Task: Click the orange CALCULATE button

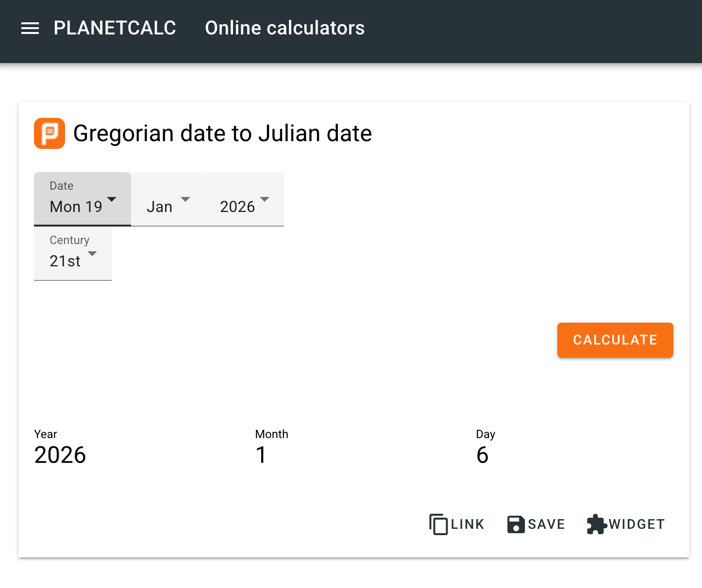Action: (615, 340)
